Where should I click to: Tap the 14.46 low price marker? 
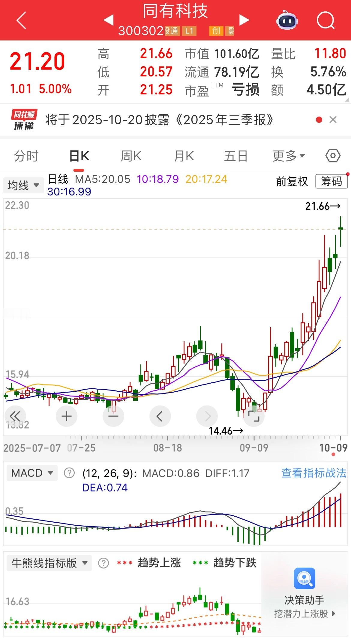click(226, 431)
